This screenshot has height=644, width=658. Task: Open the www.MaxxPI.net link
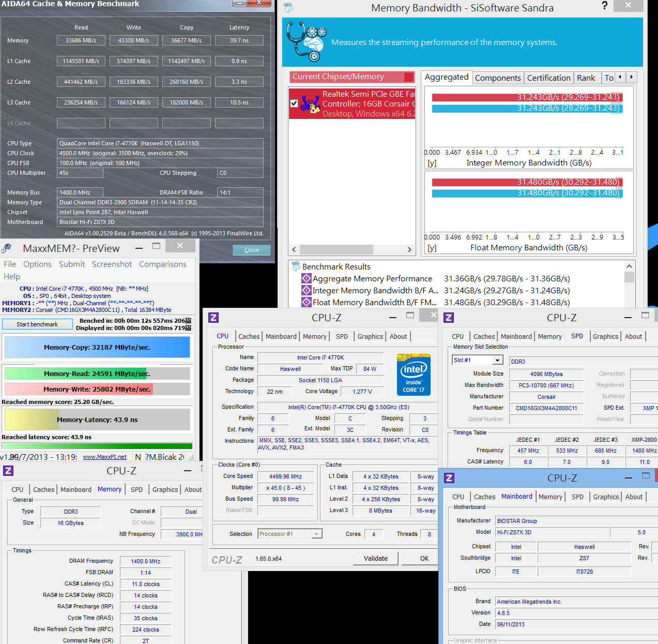[x=104, y=457]
